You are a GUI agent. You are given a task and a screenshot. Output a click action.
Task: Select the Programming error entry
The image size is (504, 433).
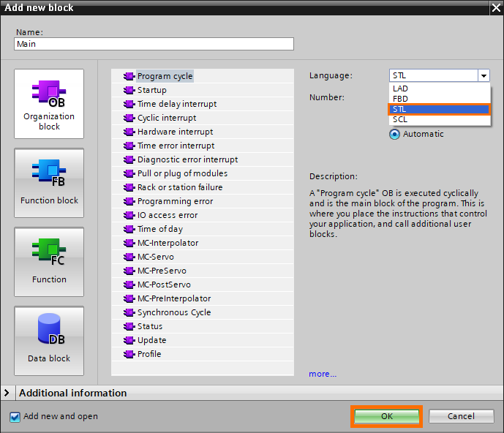click(x=203, y=201)
